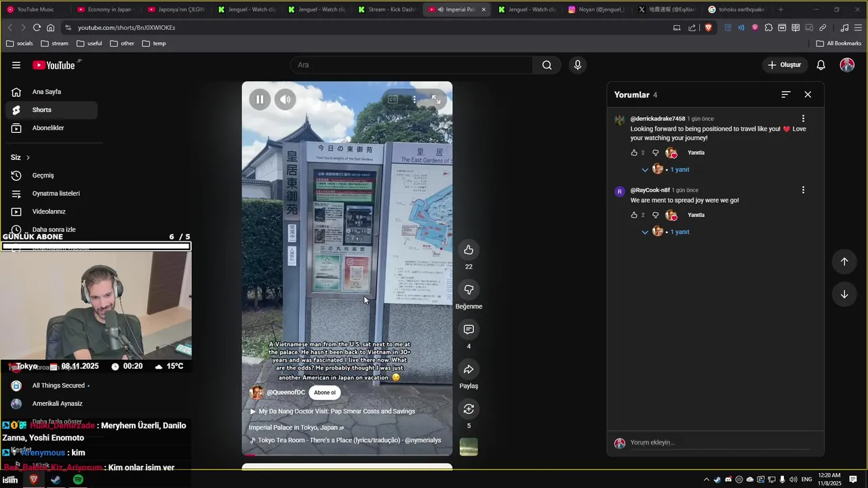Dislike derrickadrake7458's comment
The width and height of the screenshot is (868, 488).
[x=655, y=153]
